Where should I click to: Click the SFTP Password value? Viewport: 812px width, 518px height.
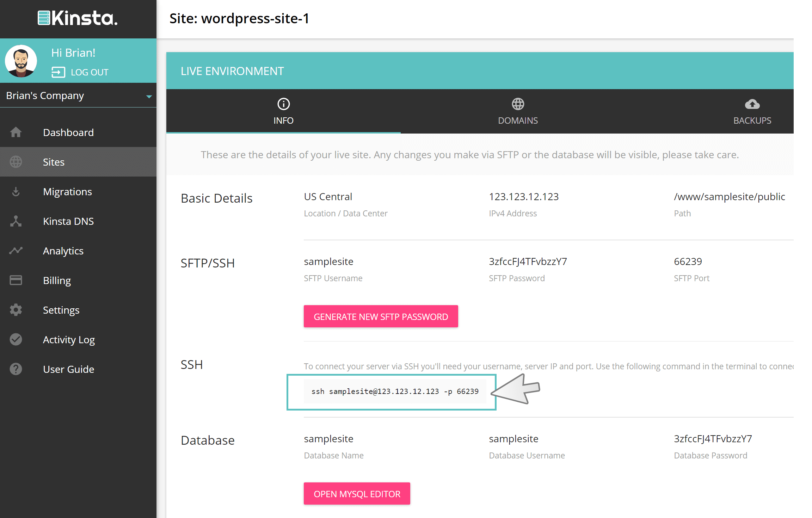pos(528,261)
